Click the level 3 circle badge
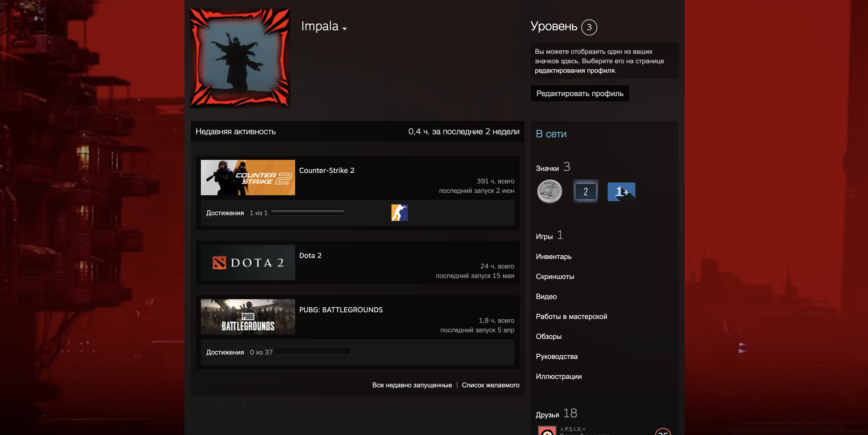Viewport: 868px width, 435px height. coord(589,27)
